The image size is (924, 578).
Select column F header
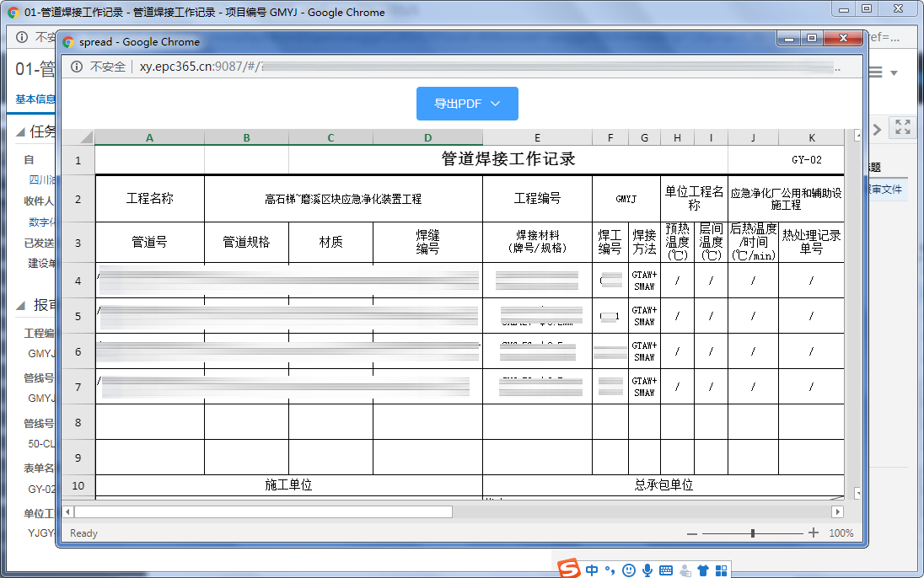tap(610, 138)
